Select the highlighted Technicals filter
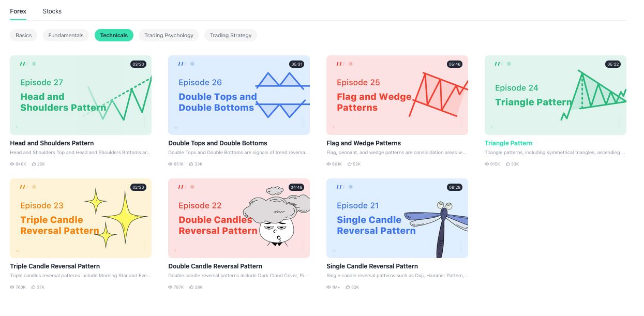Image resolution: width=644 pixels, height=316 pixels. click(x=114, y=35)
